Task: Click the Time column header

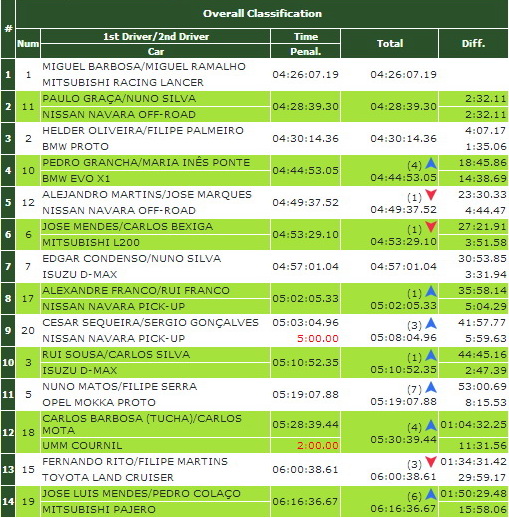Action: [x=305, y=36]
